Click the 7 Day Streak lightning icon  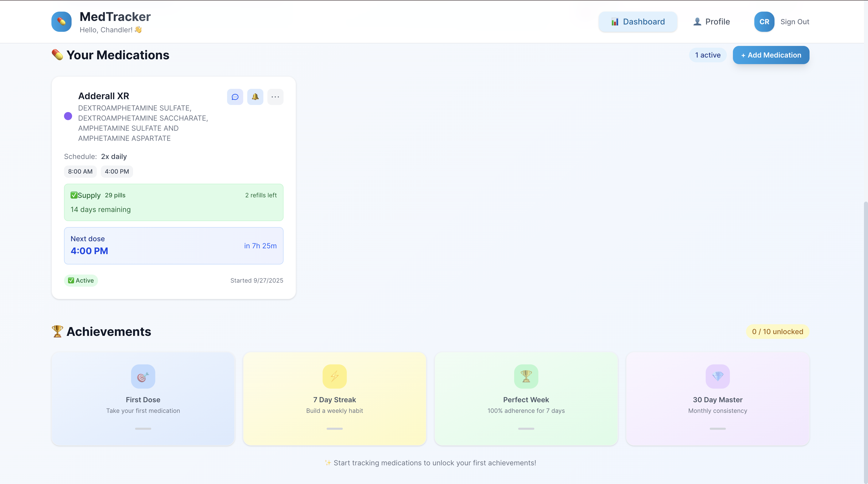pos(334,377)
